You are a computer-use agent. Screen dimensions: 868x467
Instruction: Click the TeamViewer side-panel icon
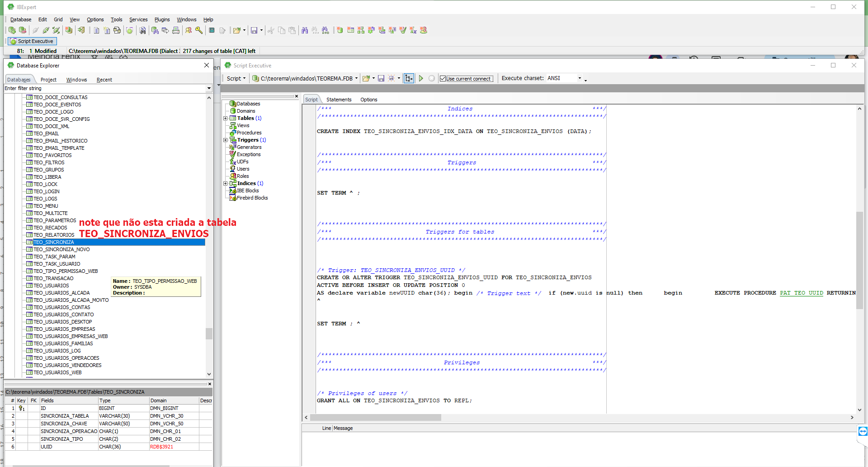click(x=863, y=431)
